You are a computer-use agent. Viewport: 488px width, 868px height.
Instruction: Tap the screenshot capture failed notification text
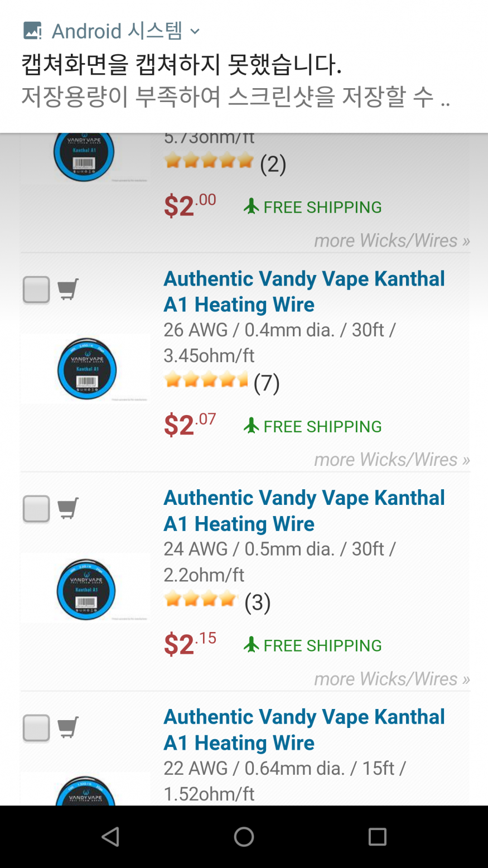coord(181,65)
